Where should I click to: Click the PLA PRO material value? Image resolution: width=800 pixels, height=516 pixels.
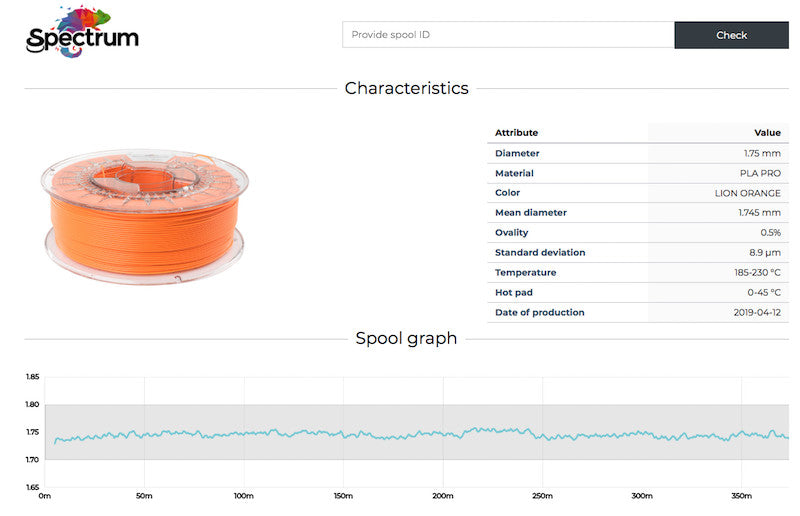click(760, 173)
